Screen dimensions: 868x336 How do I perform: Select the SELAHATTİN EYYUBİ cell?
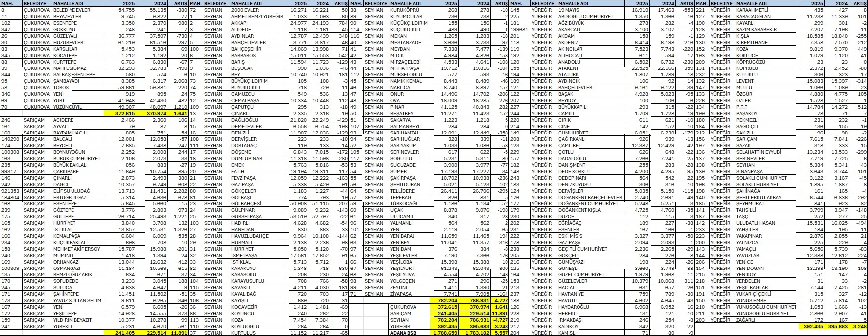pos(760,152)
